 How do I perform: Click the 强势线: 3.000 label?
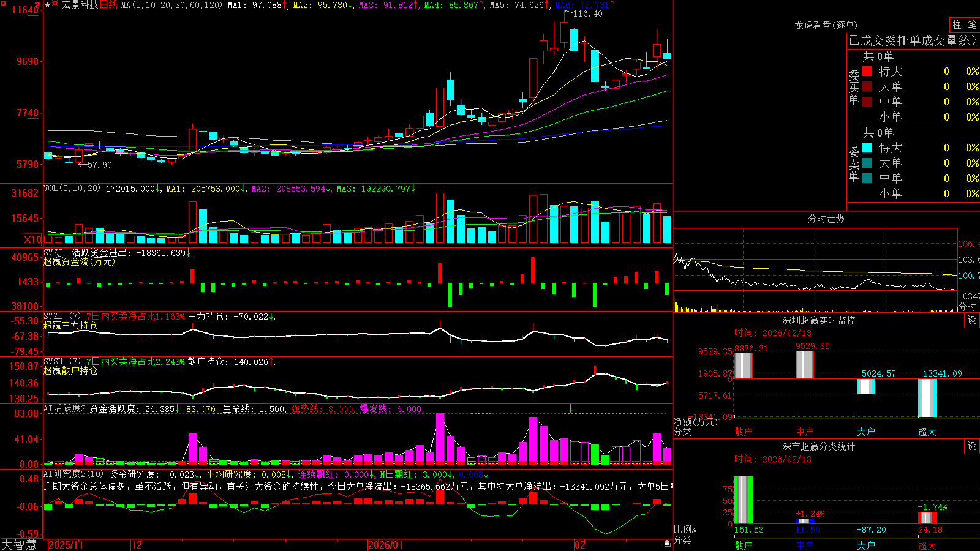(x=322, y=408)
